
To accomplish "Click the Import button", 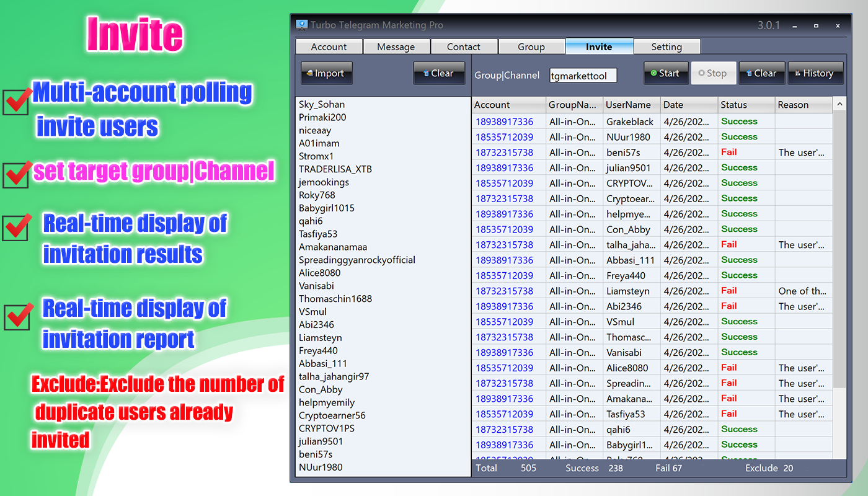I will click(x=327, y=73).
